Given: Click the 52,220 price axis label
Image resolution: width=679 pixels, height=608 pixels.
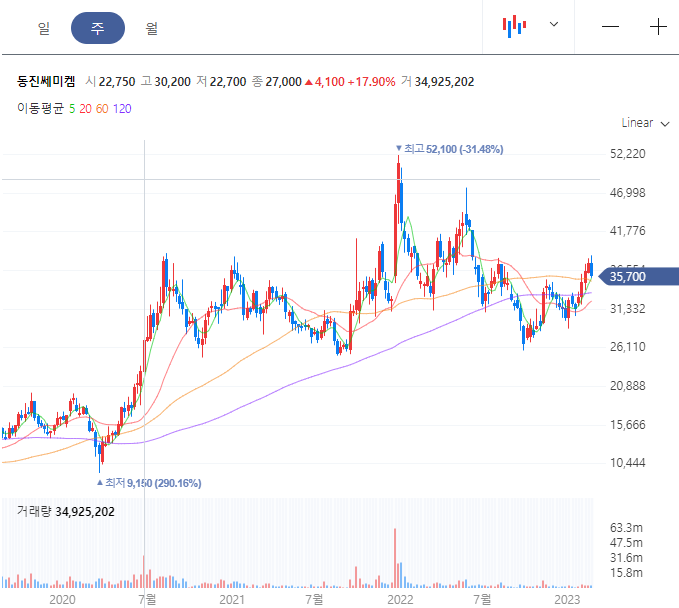Looking at the screenshot, I should [x=627, y=154].
